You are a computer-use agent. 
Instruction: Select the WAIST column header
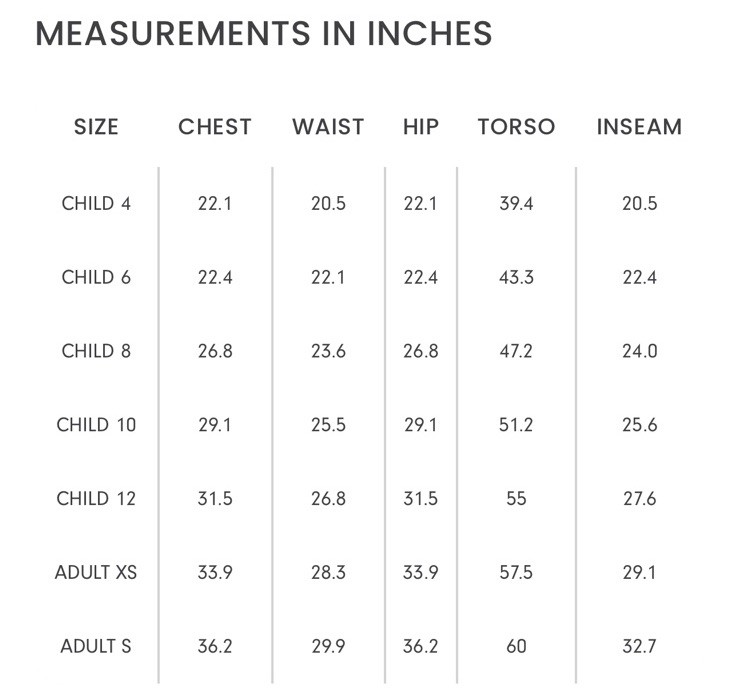pos(328,127)
